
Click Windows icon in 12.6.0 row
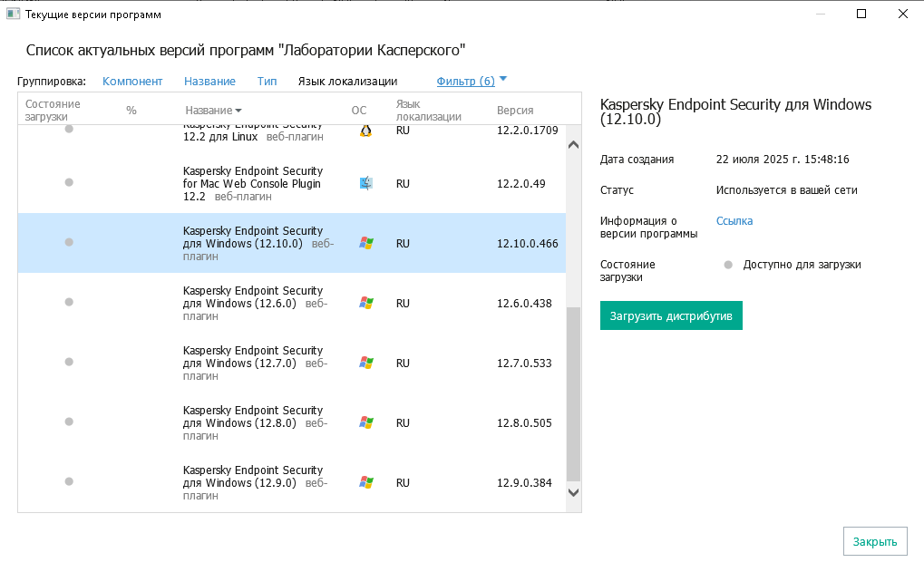click(x=366, y=303)
